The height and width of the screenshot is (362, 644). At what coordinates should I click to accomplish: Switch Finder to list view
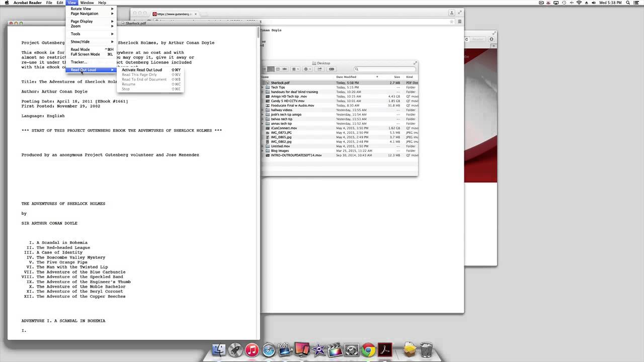click(x=271, y=69)
